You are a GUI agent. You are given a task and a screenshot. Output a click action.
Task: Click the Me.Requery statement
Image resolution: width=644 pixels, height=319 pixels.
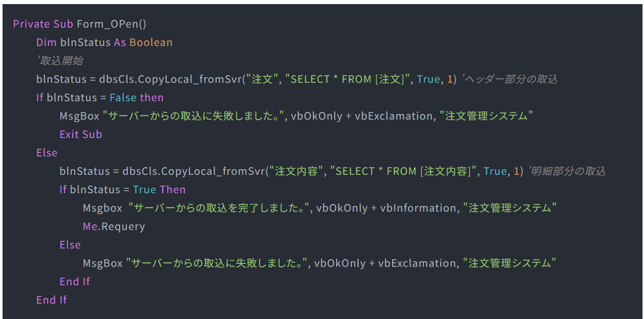pos(114,226)
